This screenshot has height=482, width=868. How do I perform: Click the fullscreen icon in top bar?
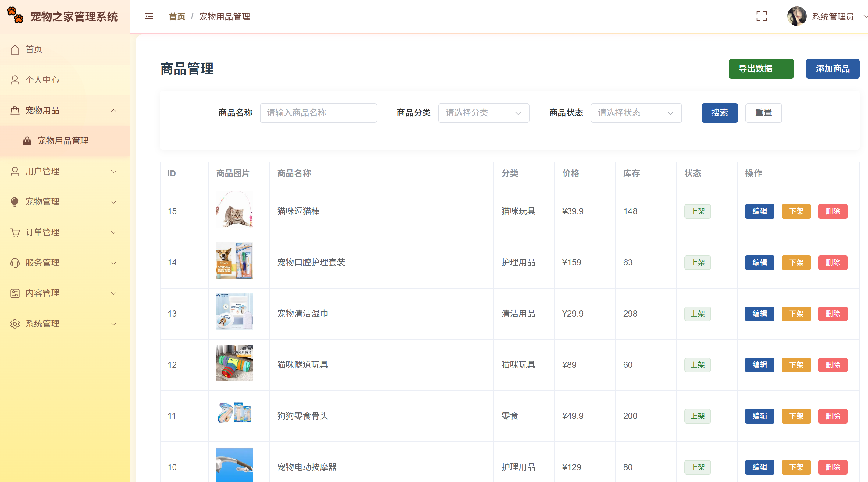pyautogui.click(x=762, y=16)
